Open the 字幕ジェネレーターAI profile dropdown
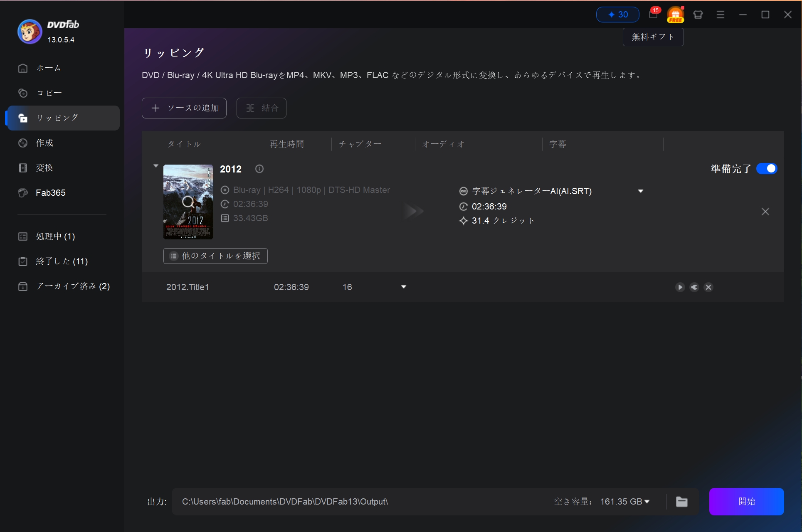Viewport: 802px width, 532px height. pyautogui.click(x=640, y=191)
